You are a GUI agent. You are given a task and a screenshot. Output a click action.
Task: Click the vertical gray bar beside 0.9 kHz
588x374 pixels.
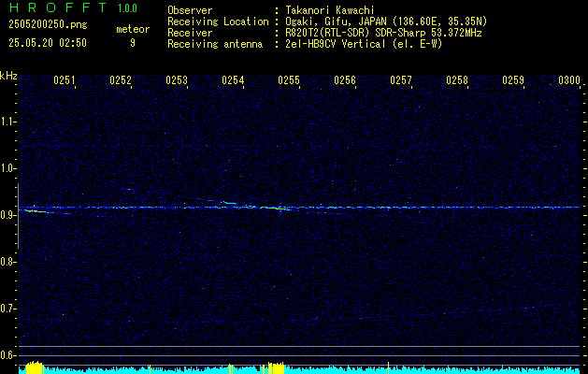pos(18,216)
